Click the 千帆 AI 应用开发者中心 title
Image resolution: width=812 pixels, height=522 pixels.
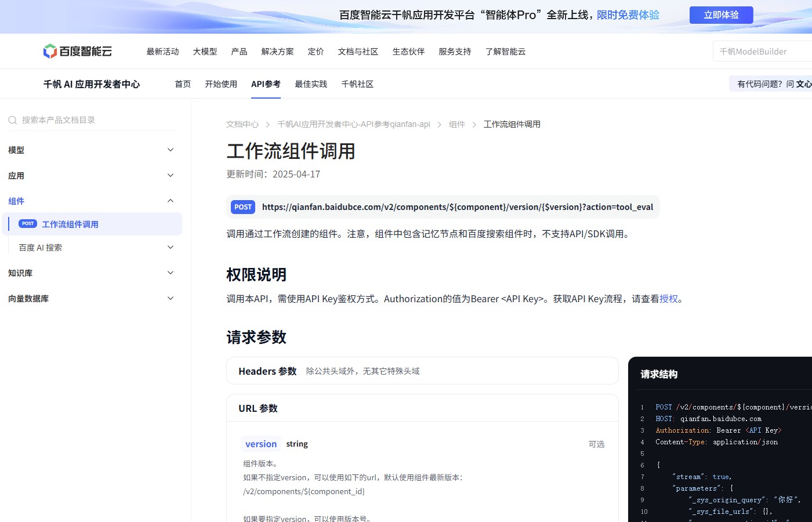pos(92,84)
